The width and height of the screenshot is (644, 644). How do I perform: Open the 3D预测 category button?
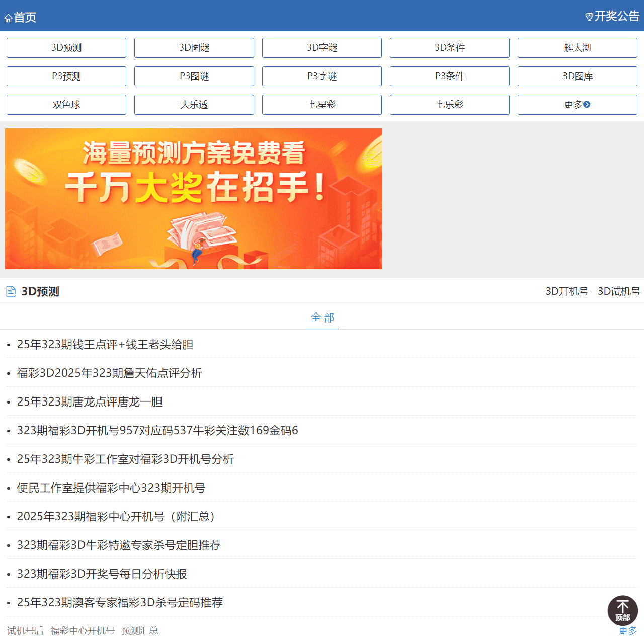pyautogui.click(x=66, y=47)
